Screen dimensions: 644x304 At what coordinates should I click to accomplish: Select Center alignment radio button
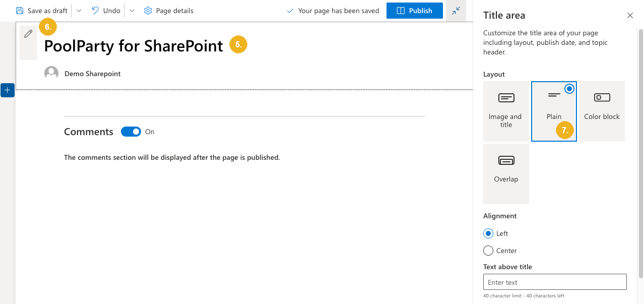tap(488, 251)
